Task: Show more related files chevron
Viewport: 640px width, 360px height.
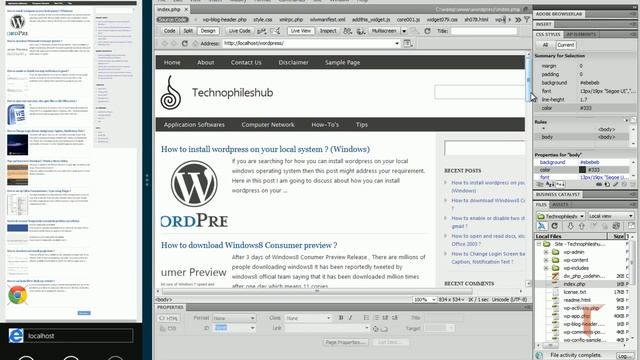Action: [x=518, y=20]
